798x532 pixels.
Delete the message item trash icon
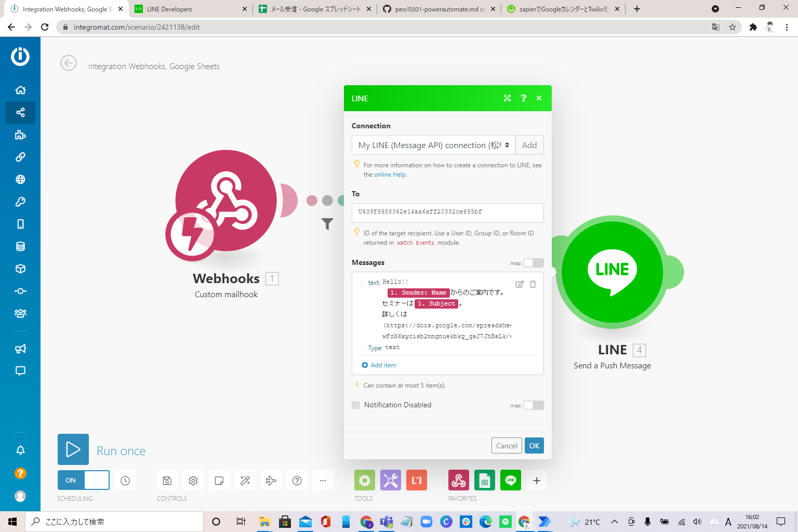533,284
